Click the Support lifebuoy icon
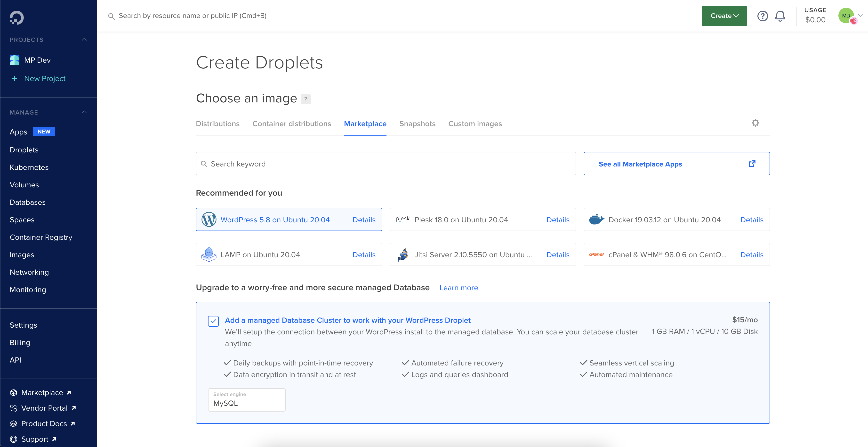 (14, 439)
